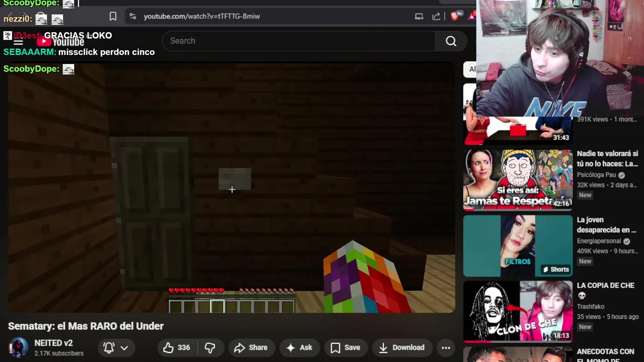This screenshot has width=644, height=362.
Task: Open NEITED v2 channel avatar
Action: click(18, 347)
